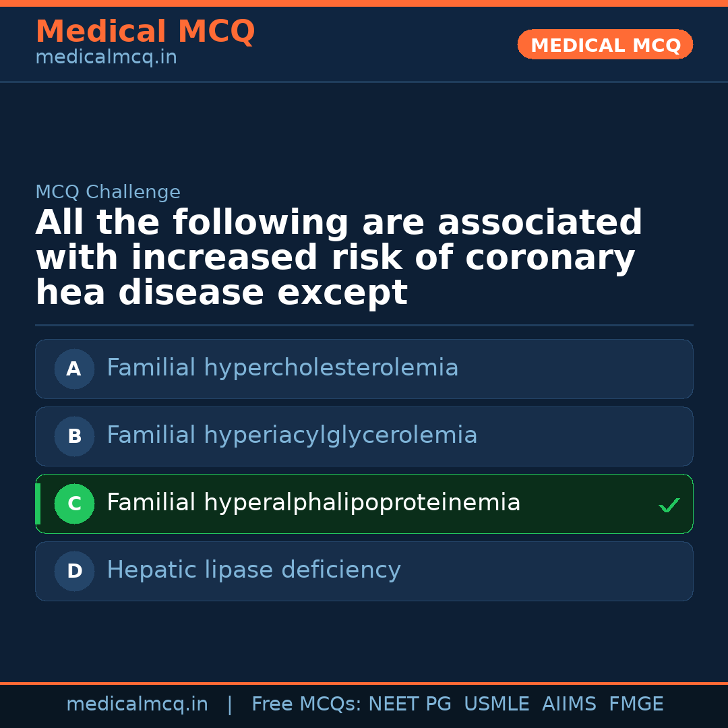The image size is (728, 728).
Task: Click the orange MEDICAL MCQ badge
Action: (x=605, y=44)
